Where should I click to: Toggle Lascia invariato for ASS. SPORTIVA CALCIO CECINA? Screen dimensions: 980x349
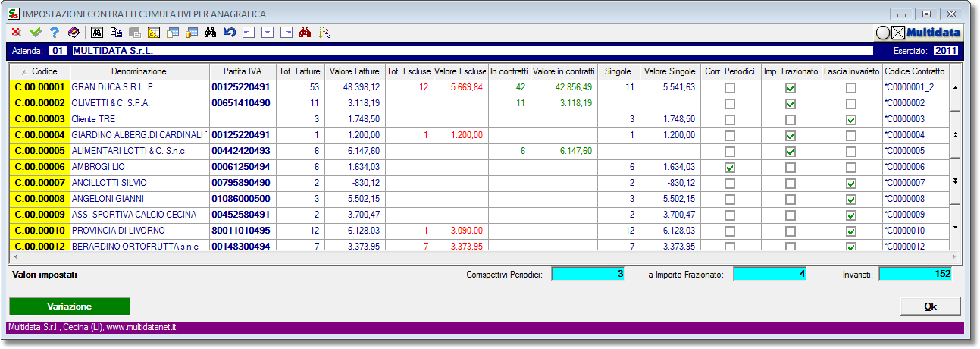click(x=851, y=215)
